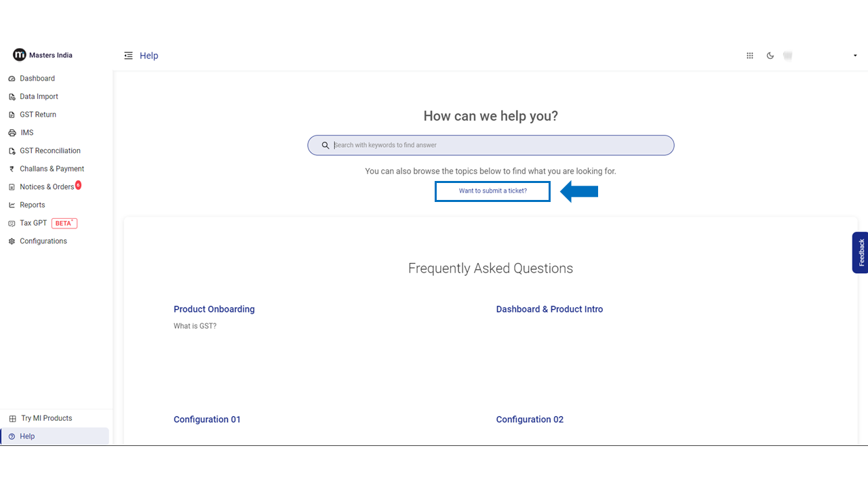Viewport: 868px width, 488px height.
Task: Collapse sidebar with hamburger menu icon
Action: coord(128,56)
